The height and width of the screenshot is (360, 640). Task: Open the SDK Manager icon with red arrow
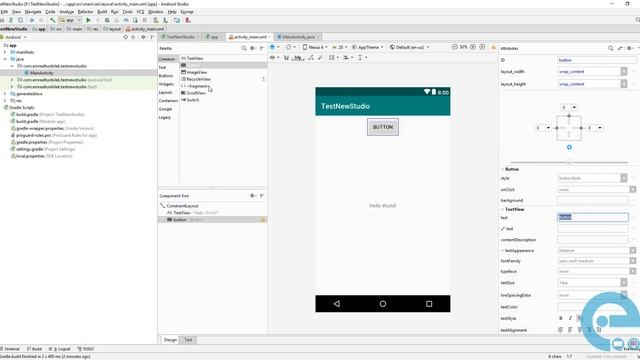[x=188, y=20]
